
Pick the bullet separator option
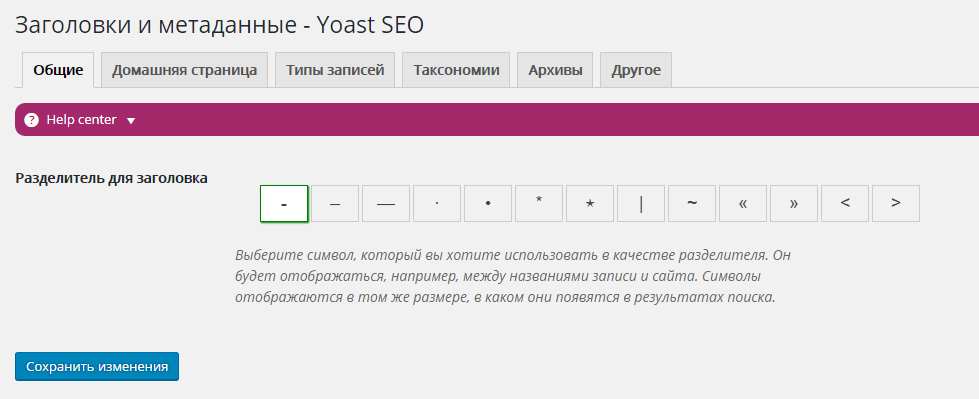488,204
